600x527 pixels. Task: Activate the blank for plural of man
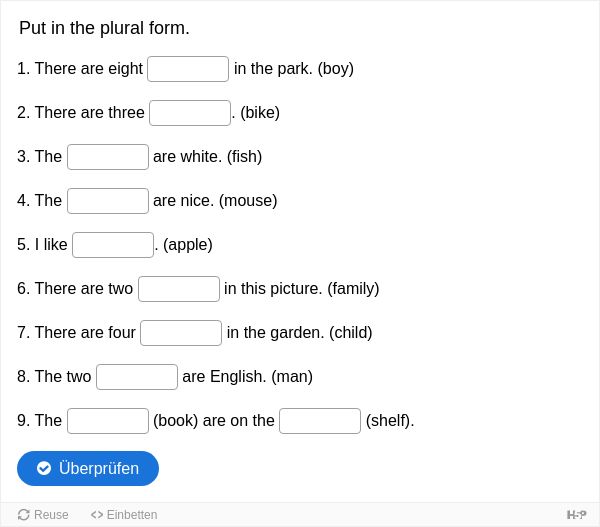(x=137, y=377)
